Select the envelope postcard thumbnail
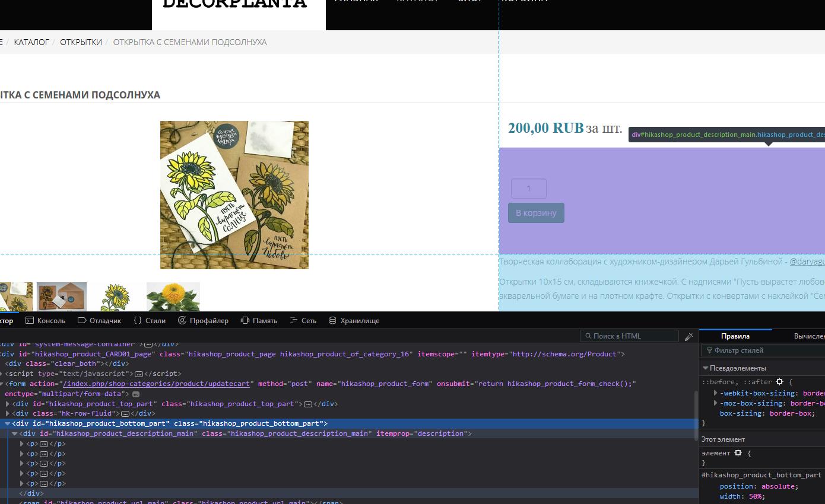This screenshot has width=825, height=504. tap(62, 296)
